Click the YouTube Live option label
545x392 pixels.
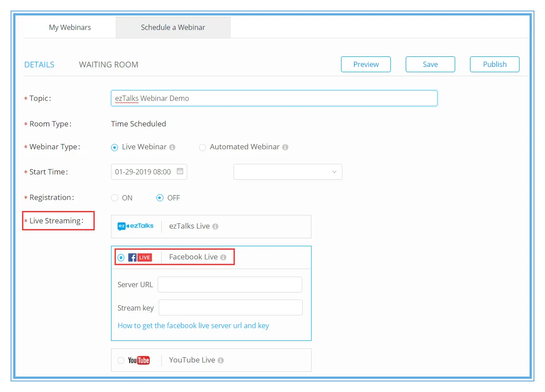(x=192, y=360)
